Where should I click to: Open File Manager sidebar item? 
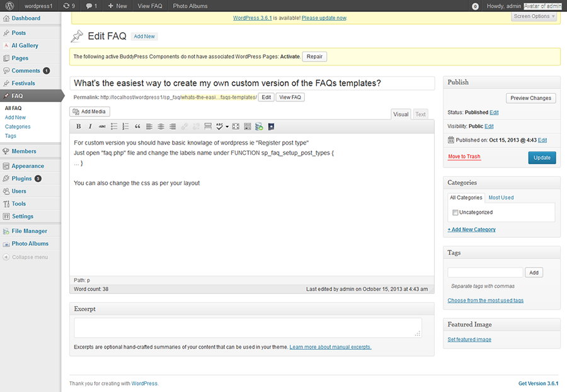click(x=30, y=231)
